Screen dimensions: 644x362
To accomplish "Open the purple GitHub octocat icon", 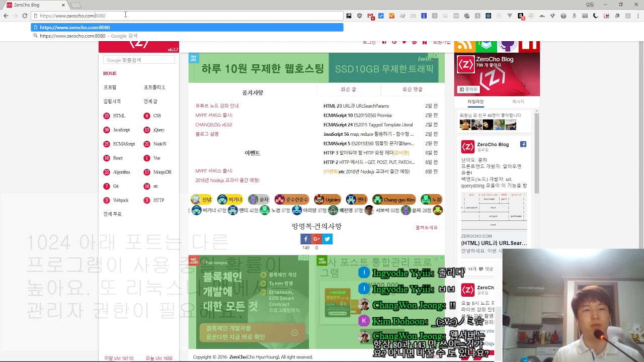I will pyautogui.click(x=508, y=46).
